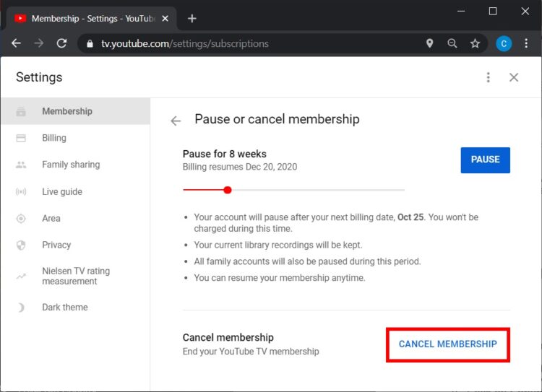Select the Membership - Settings - YouTube tab

[92, 18]
